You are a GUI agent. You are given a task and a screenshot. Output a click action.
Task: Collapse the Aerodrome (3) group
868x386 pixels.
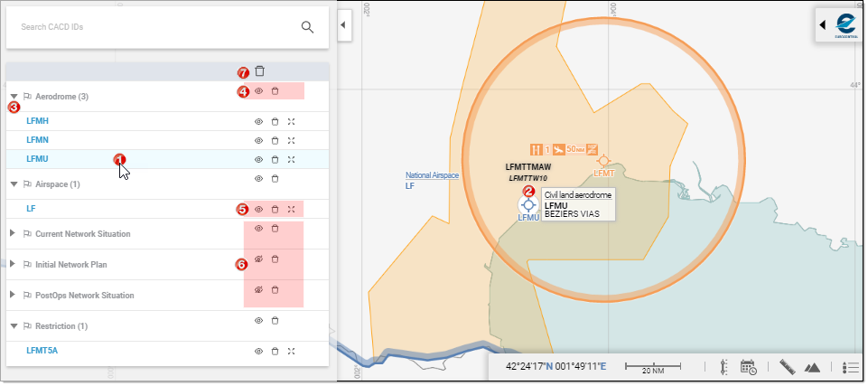(x=14, y=96)
